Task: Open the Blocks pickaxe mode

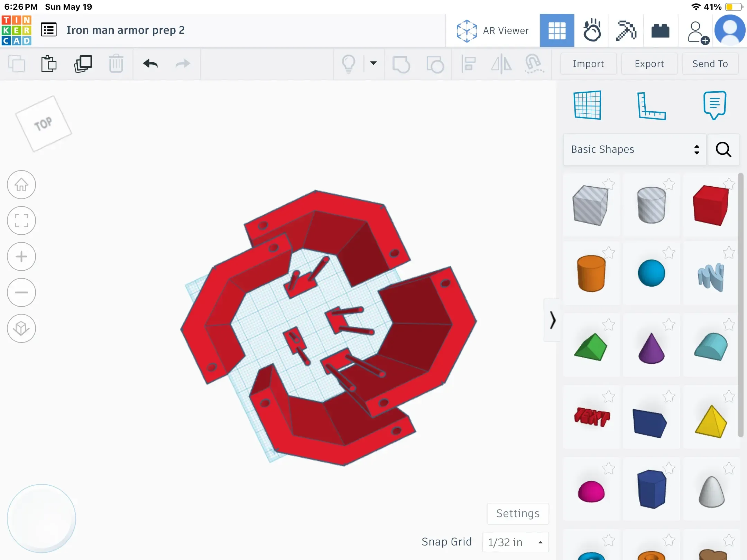Action: (626, 31)
